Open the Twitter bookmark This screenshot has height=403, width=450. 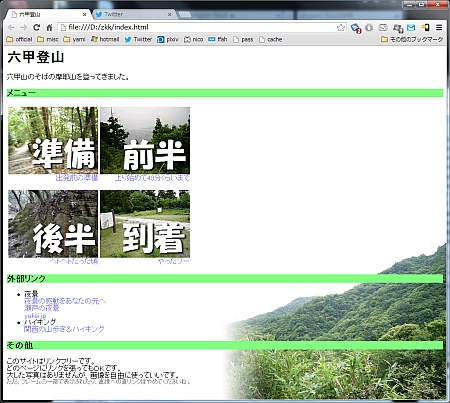[x=138, y=39]
